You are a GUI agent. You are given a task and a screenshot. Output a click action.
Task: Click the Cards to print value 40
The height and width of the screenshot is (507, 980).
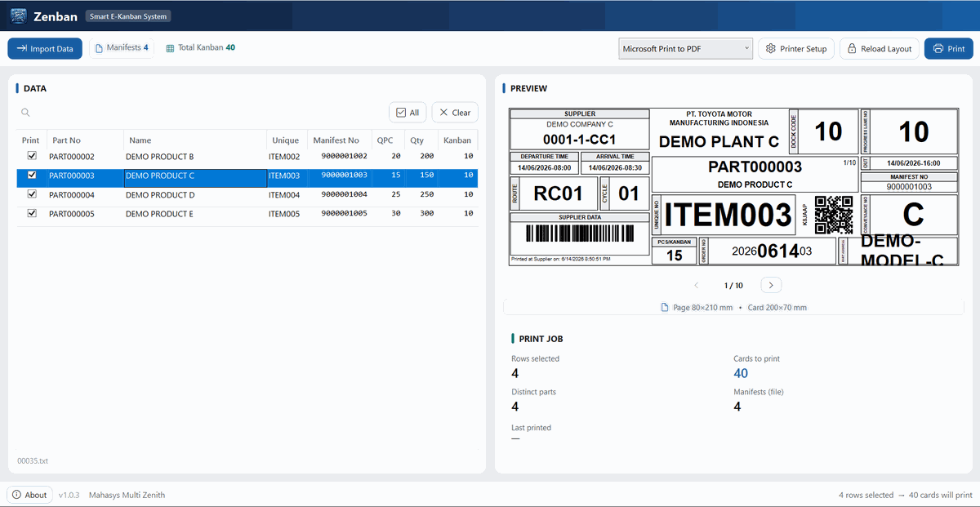[x=741, y=373]
